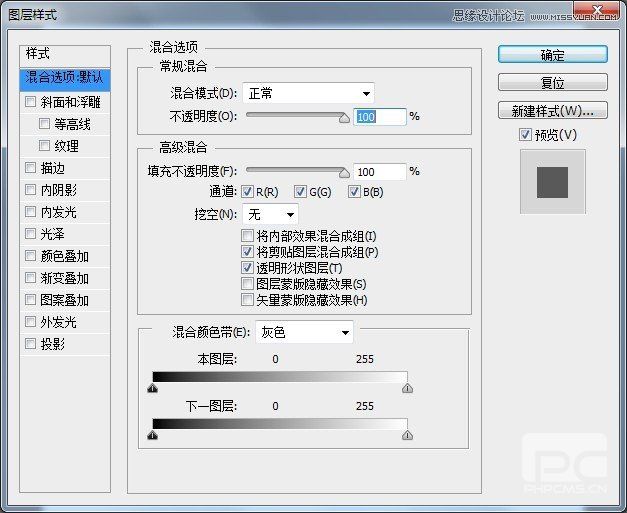This screenshot has height=513, width=627.
Task: Click the 新建样式(W)... button
Action: pos(553,110)
